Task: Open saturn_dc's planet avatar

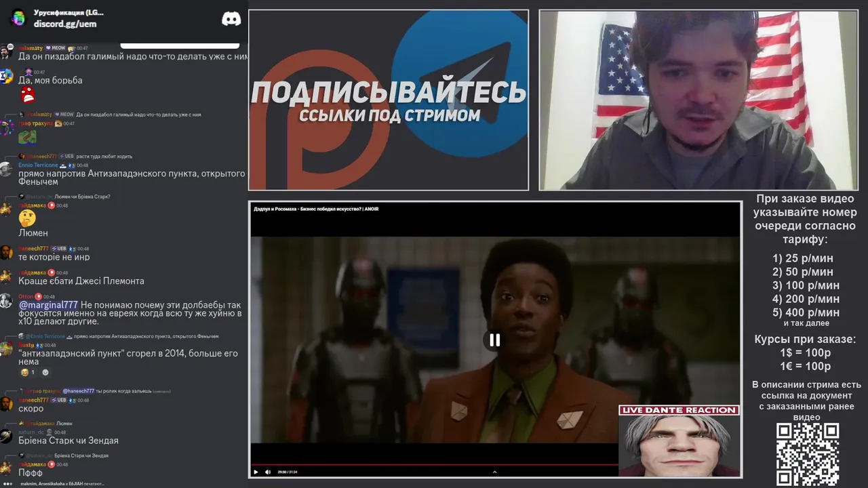Action: coord(5,436)
